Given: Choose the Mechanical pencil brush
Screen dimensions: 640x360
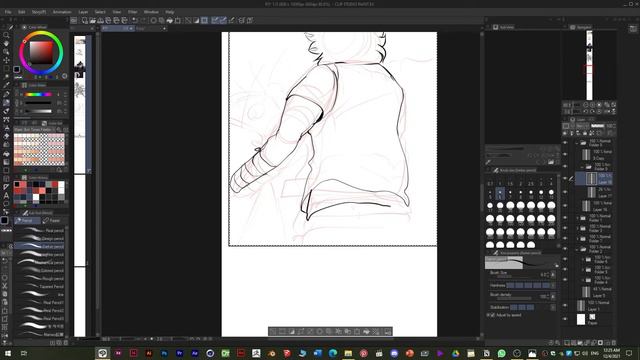Looking at the screenshot, I should (x=40, y=262).
